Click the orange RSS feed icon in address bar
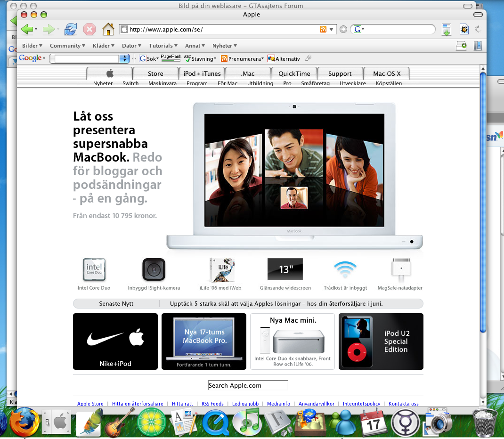This screenshot has height=439, width=504. pos(323,29)
